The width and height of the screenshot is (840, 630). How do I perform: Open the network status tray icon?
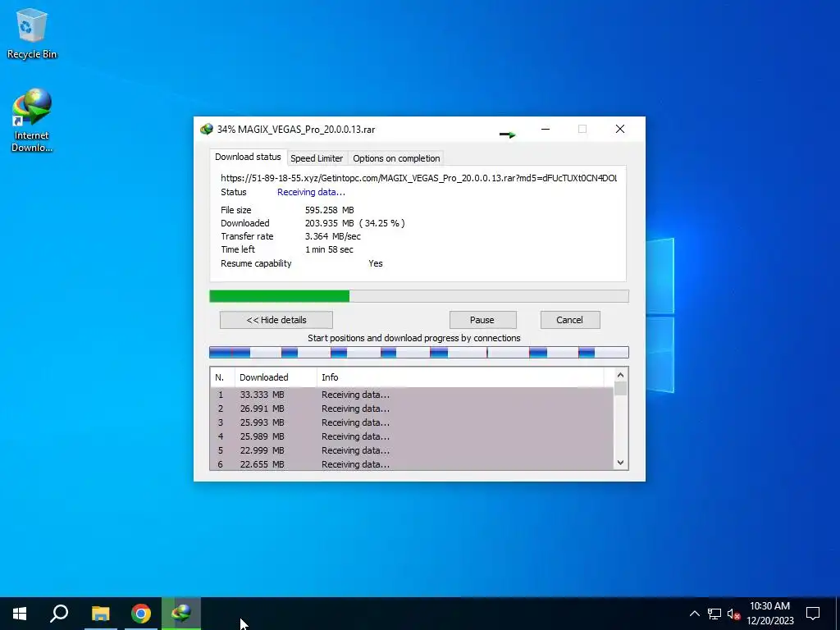[714, 614]
